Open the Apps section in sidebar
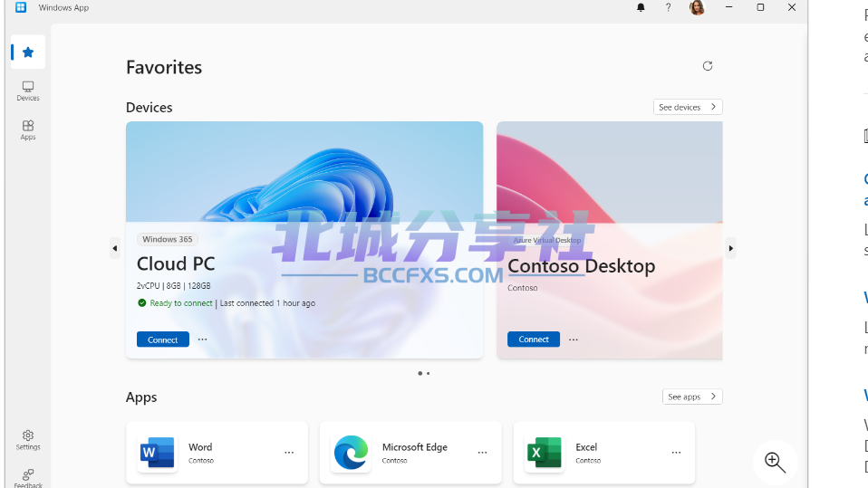The image size is (868, 488). pyautogui.click(x=28, y=130)
